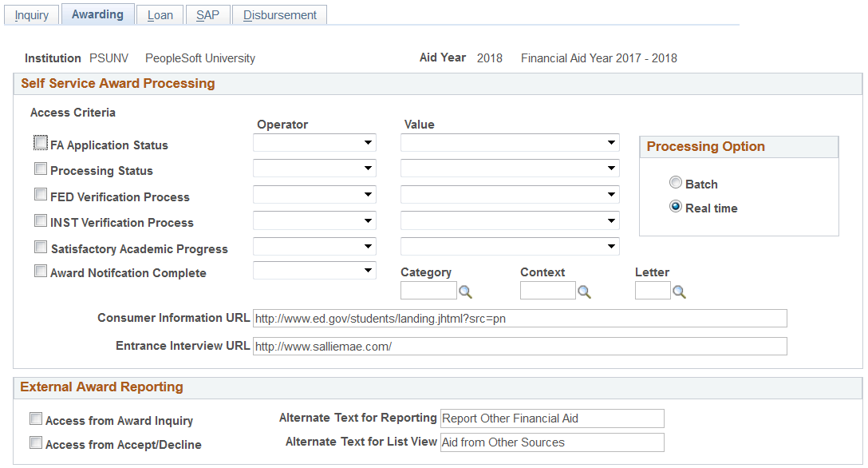Click the Category lookup magnifier icon

[465, 292]
